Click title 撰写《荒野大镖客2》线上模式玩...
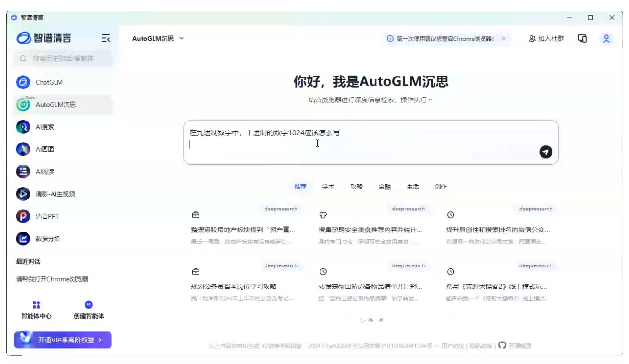The image size is (629, 364). pos(497,287)
